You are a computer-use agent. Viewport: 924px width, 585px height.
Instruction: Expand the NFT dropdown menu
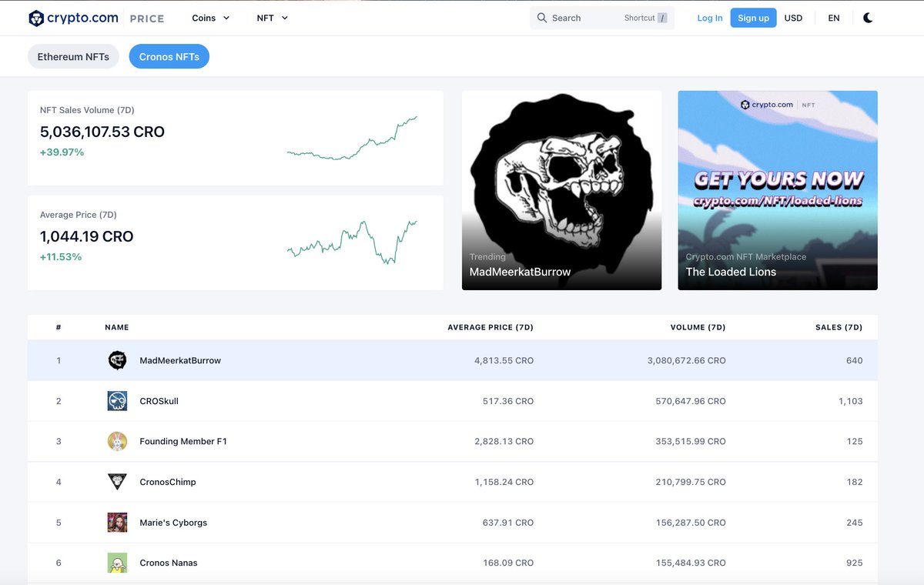click(273, 18)
